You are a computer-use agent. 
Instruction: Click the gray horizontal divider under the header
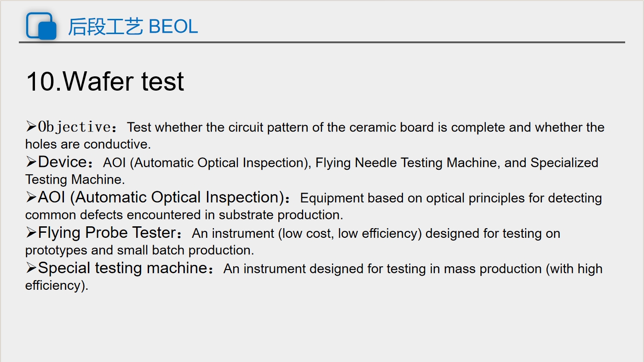[x=322, y=42]
